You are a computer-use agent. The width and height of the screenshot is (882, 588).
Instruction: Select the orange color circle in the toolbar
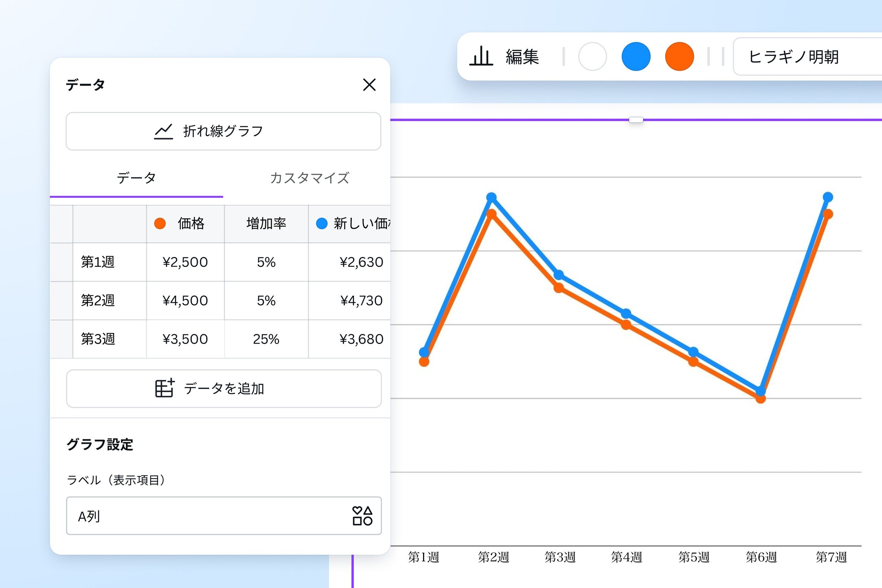(679, 56)
